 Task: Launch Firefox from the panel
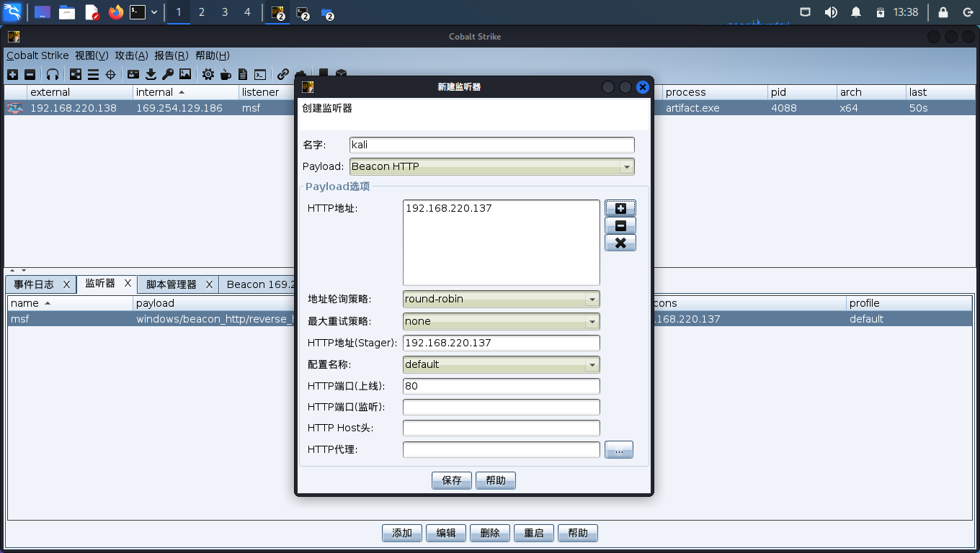(x=116, y=12)
